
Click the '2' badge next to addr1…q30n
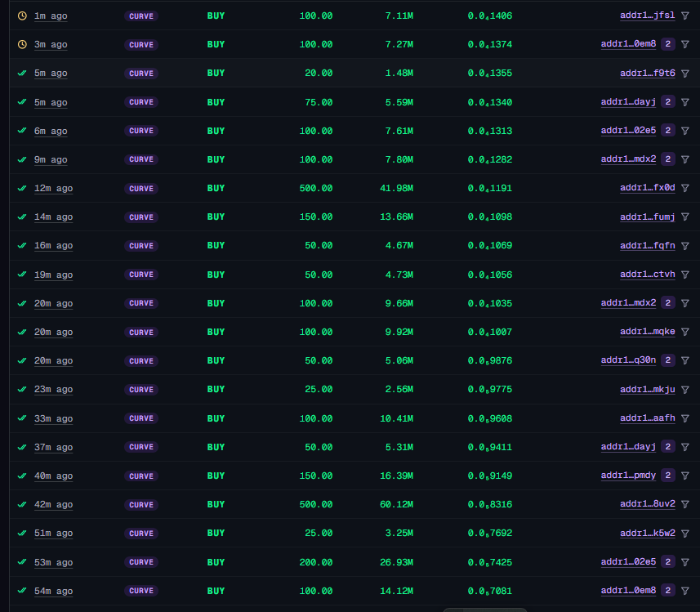pos(668,360)
